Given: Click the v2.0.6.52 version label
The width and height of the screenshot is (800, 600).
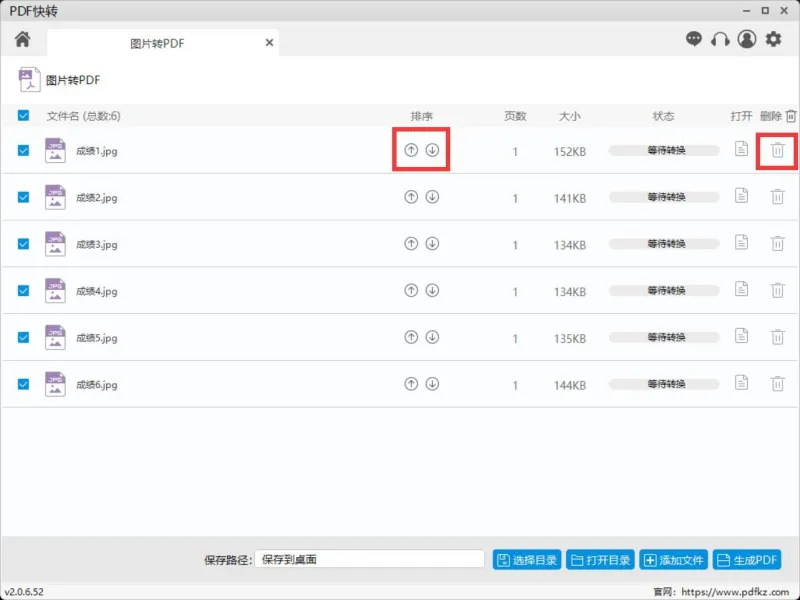Looking at the screenshot, I should pyautogui.click(x=24, y=592).
